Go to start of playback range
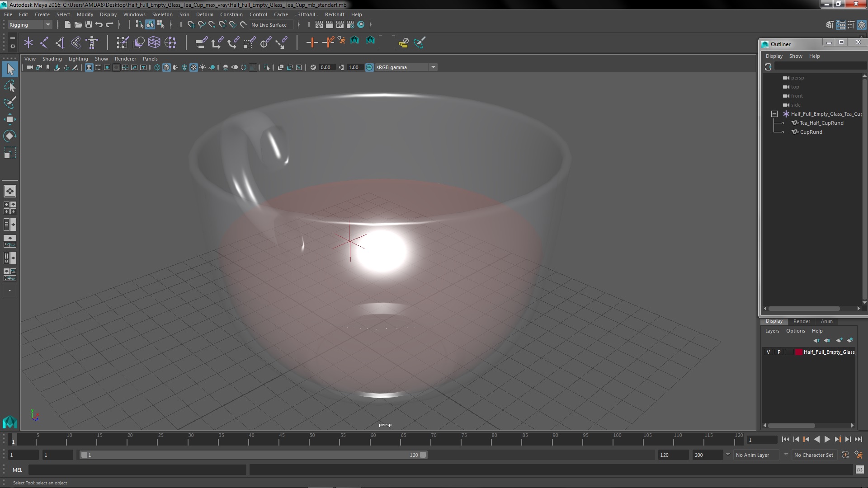 click(x=785, y=439)
